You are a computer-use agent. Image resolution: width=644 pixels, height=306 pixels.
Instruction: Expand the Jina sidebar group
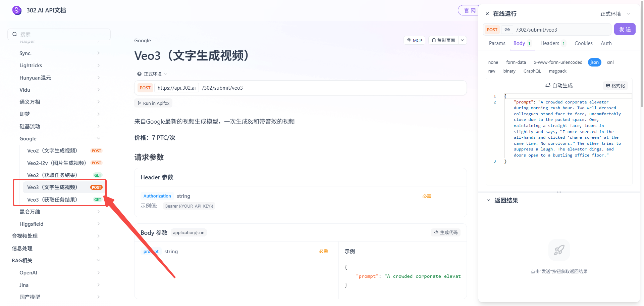pyautogui.click(x=60, y=285)
